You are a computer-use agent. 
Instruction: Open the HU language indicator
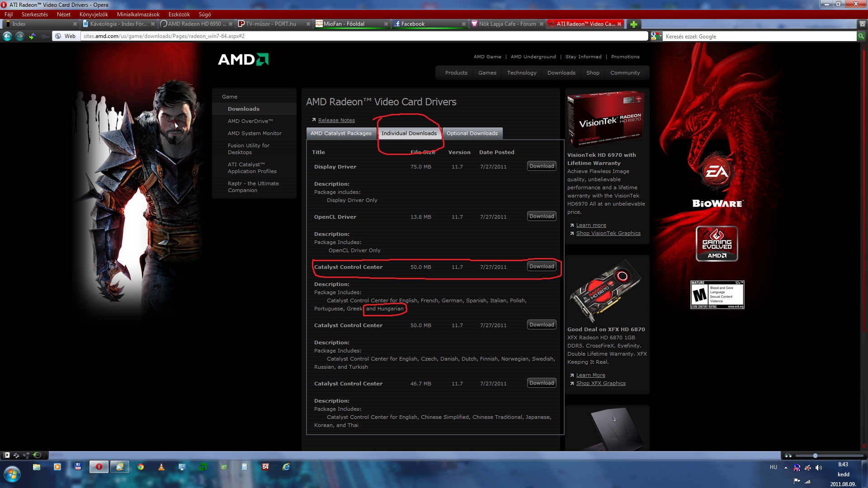[774, 468]
